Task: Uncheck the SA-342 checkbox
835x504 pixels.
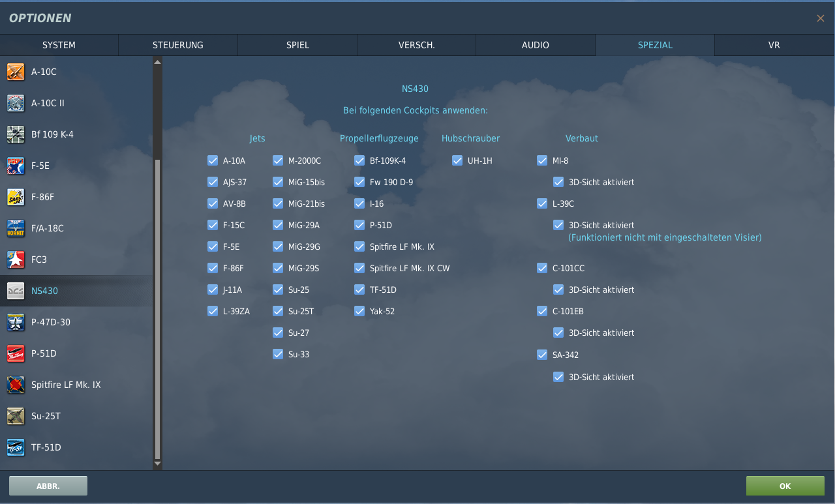Action: tap(542, 355)
